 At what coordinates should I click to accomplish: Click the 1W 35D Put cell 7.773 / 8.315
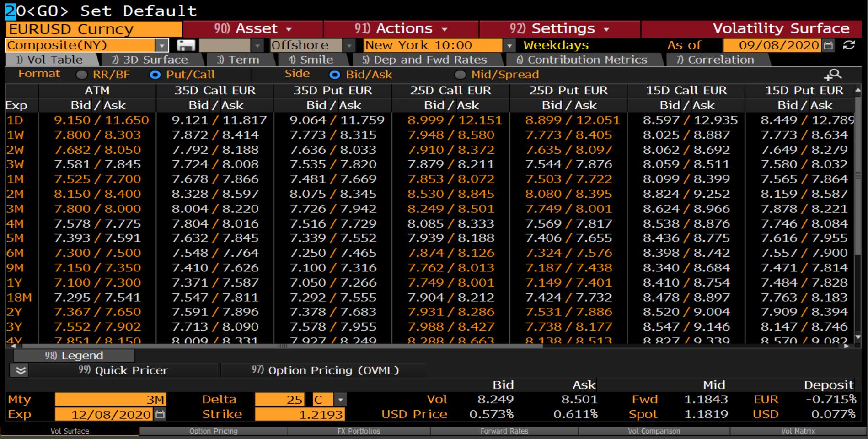pos(333,135)
